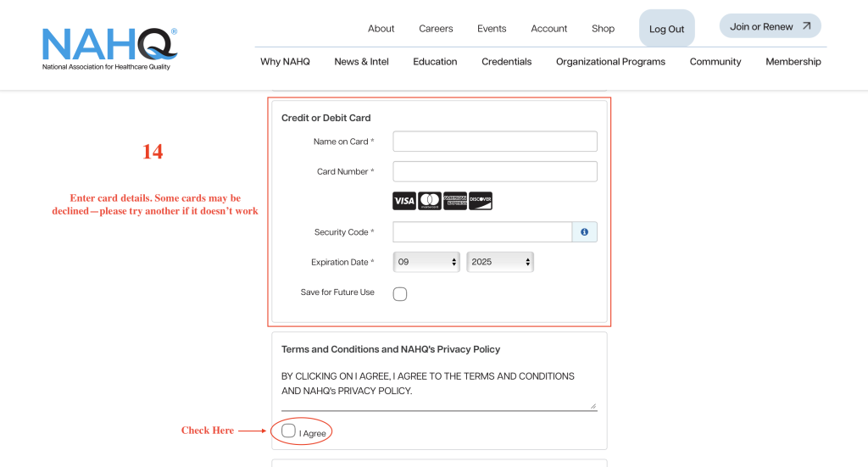868x467 pixels.
Task: Open the security code info icon
Action: pos(585,232)
